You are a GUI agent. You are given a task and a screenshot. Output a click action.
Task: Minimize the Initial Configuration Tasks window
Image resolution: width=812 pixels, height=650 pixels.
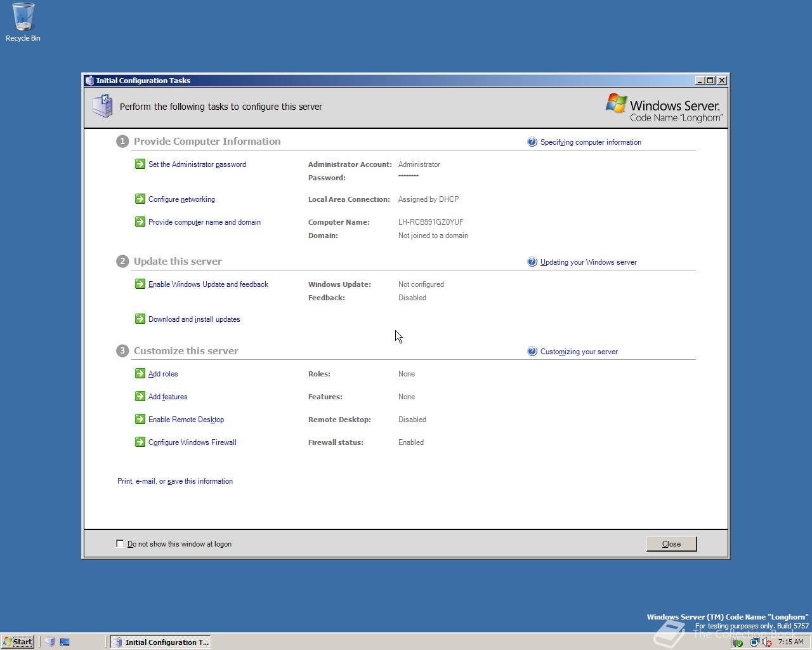click(x=700, y=81)
